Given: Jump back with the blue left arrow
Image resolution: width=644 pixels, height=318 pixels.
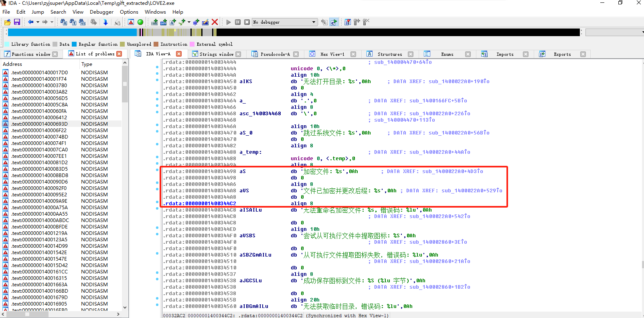Looking at the screenshot, I should pos(30,22).
